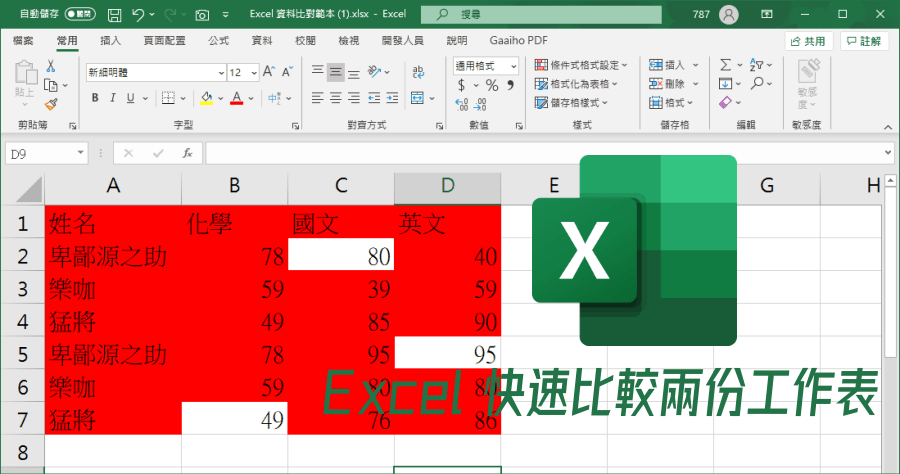Select Middle Align icon
This screenshot has width=900, height=474.
tap(336, 72)
